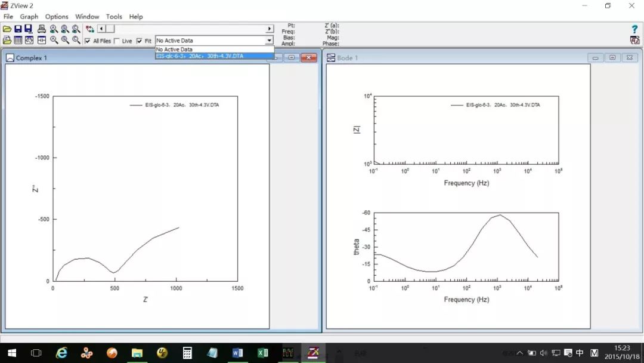Toggle the All Files checkbox
This screenshot has height=363, width=644.
(x=88, y=41)
